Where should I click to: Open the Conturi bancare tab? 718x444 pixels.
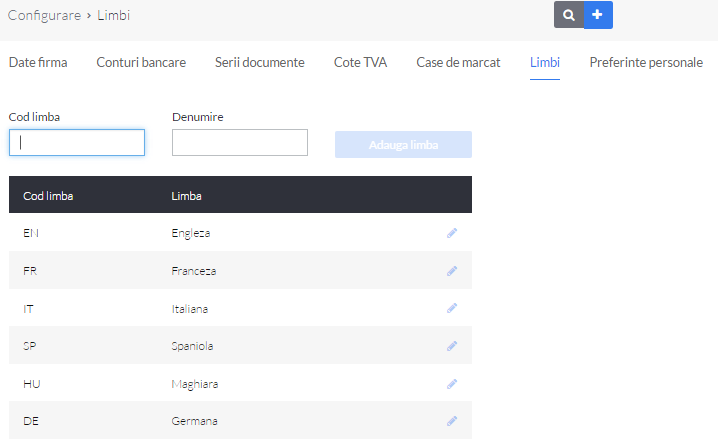141,62
